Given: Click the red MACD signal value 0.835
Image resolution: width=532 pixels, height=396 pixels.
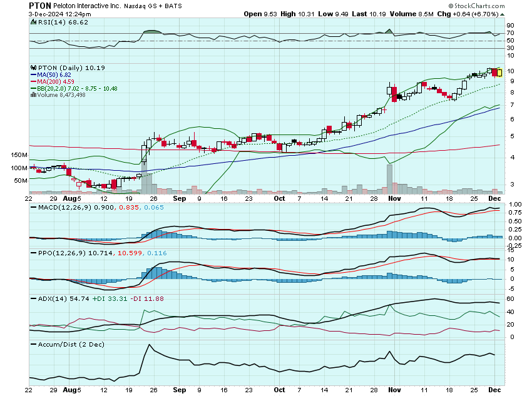Looking at the screenshot, I should (128, 207).
